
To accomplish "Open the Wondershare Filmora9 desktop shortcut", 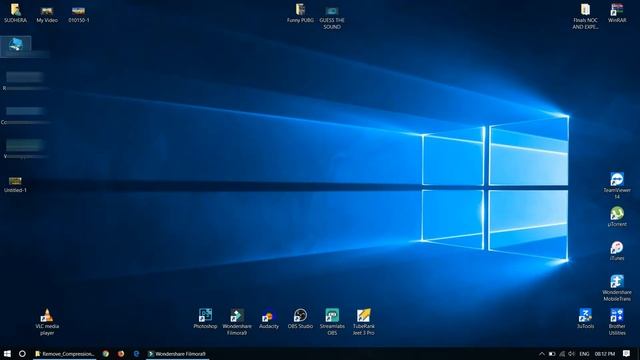I will 237,322.
